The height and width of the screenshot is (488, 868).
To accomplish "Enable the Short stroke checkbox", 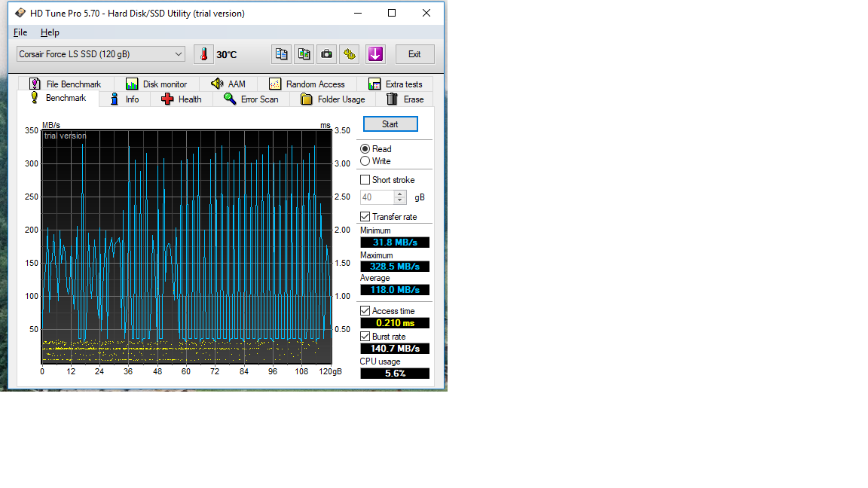I will pos(365,180).
